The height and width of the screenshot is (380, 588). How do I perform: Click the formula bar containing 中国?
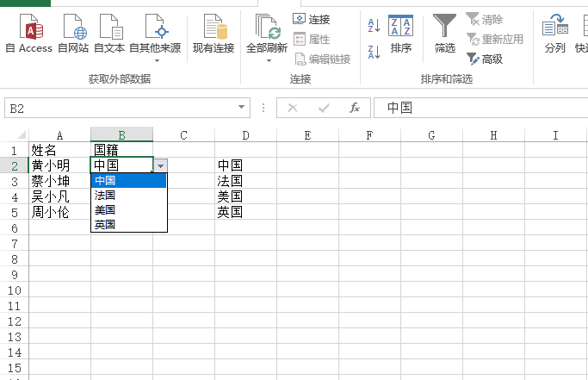point(480,109)
